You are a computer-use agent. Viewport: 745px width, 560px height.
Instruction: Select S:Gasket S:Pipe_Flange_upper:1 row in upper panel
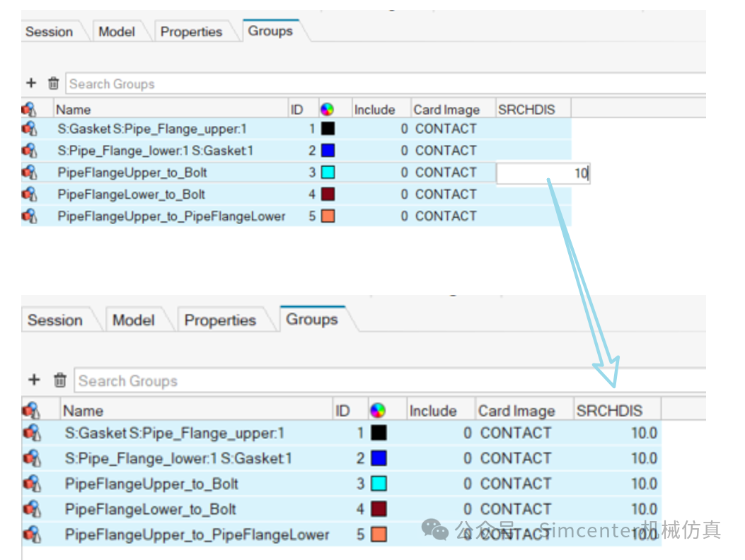tap(151, 129)
